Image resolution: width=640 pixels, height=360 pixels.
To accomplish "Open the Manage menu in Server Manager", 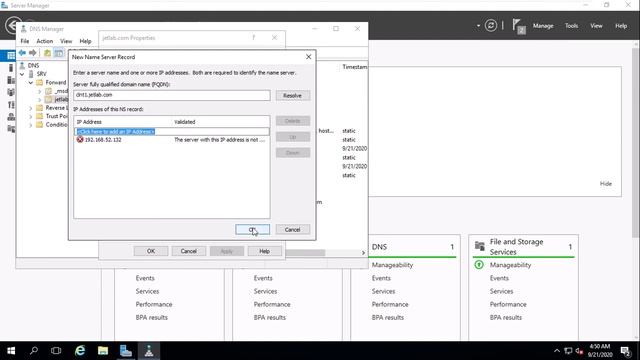I will coord(543,26).
